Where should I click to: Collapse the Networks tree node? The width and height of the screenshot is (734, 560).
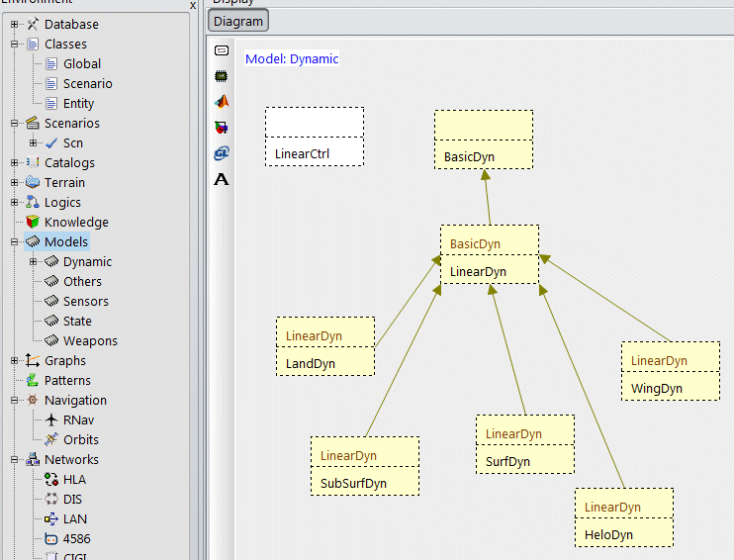point(15,460)
